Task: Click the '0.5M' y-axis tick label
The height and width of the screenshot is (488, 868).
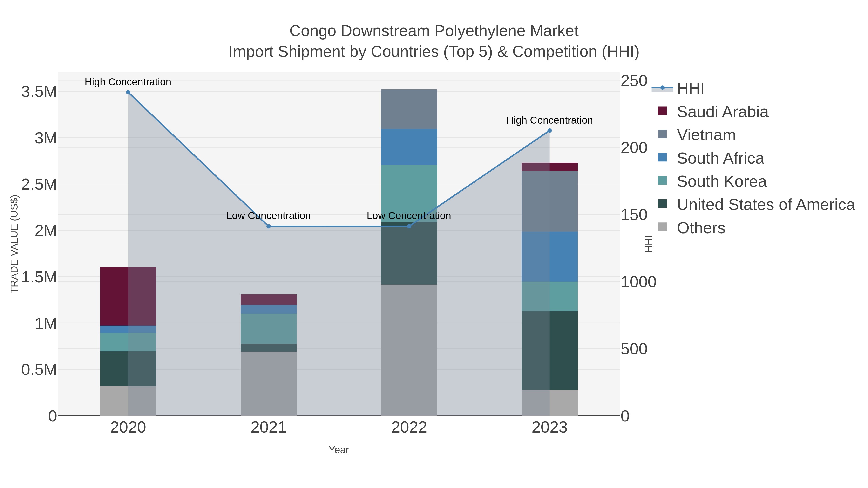Action: tap(39, 370)
